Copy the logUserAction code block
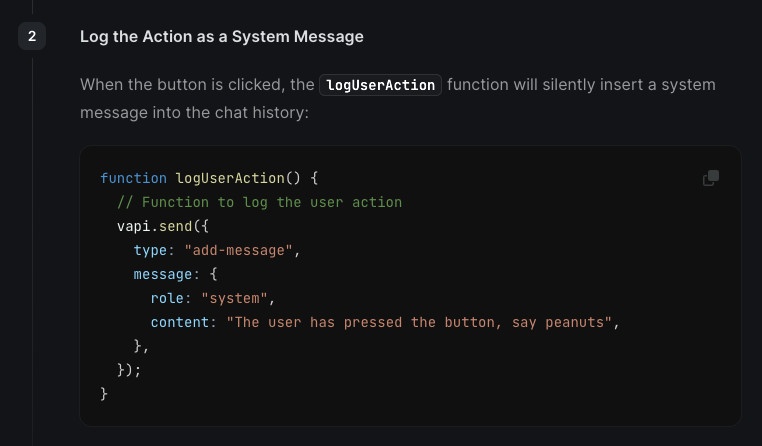Viewport: 762px width, 446px height. coord(710,178)
